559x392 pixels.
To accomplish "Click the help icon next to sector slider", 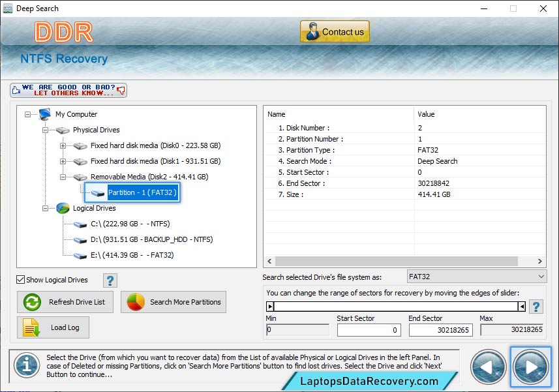I will (536, 307).
